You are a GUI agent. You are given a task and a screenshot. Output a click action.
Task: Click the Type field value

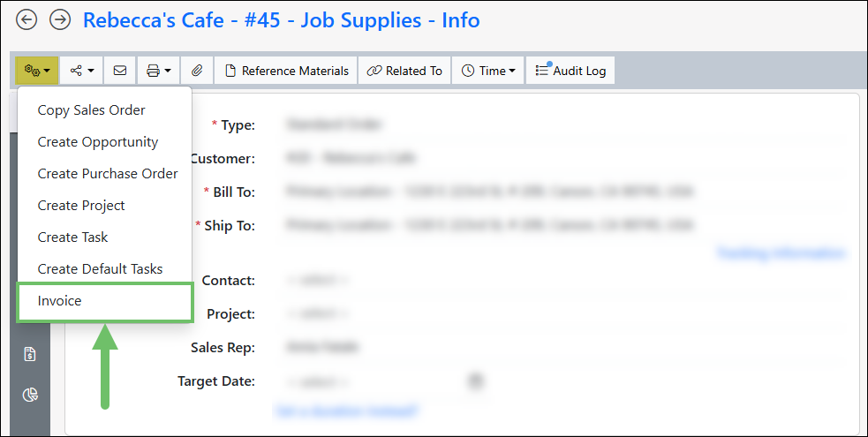coord(334,125)
